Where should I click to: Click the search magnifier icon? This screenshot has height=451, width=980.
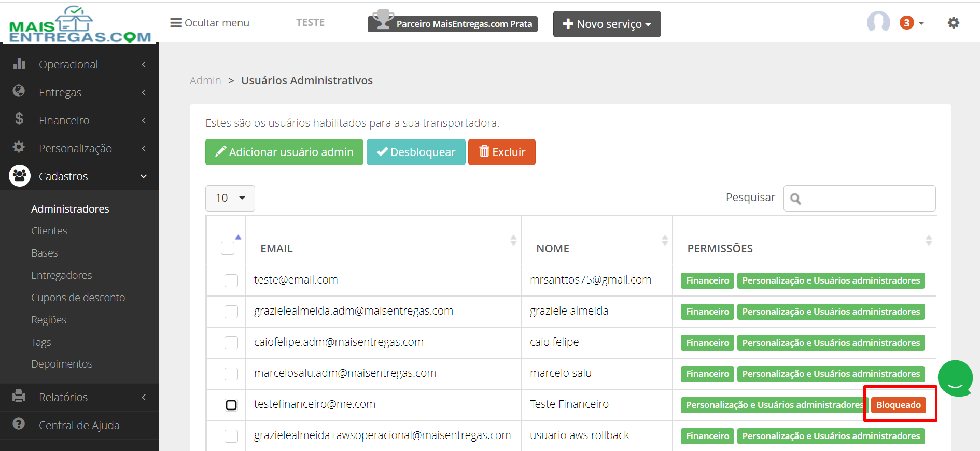coord(795,199)
